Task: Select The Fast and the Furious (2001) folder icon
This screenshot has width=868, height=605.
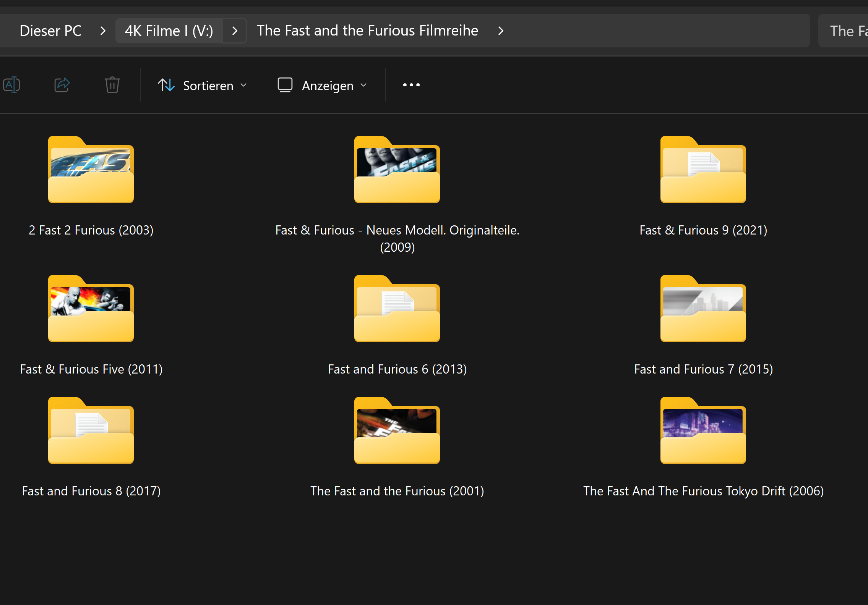Action: click(x=397, y=430)
